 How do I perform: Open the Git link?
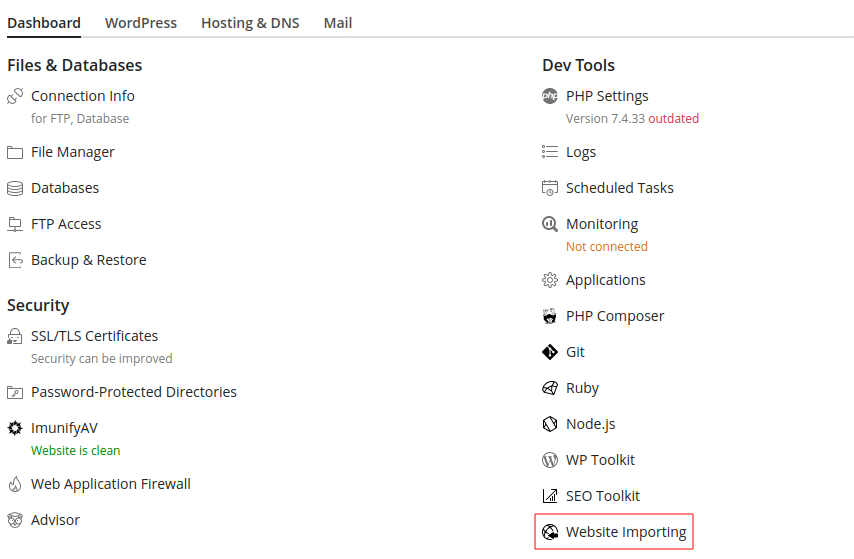click(x=575, y=352)
